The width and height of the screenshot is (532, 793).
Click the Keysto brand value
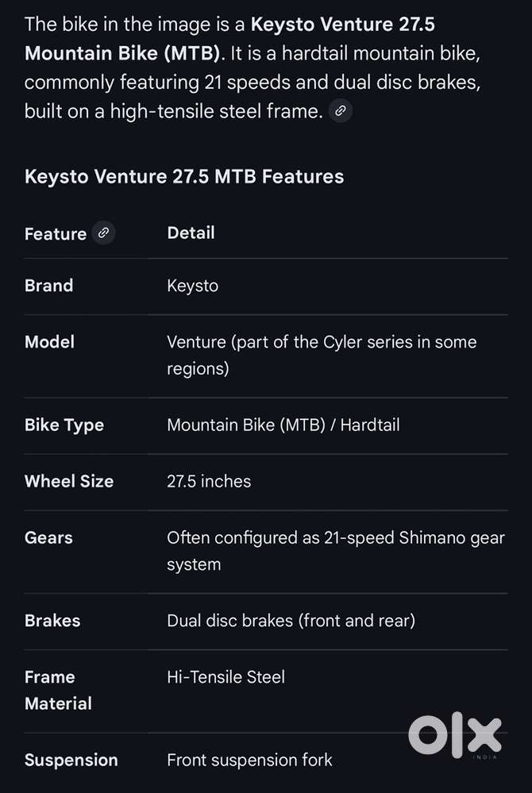coord(192,286)
